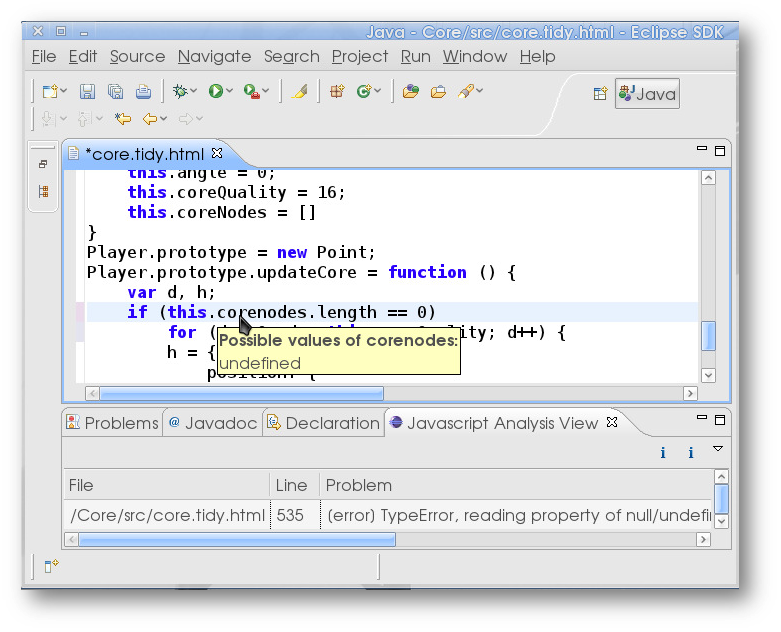Sort by the Problem column header
This screenshot has height=632, width=781.
click(x=516, y=485)
